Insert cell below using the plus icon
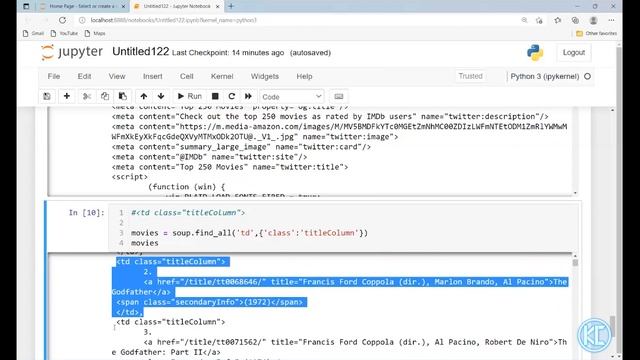 [x=67, y=96]
